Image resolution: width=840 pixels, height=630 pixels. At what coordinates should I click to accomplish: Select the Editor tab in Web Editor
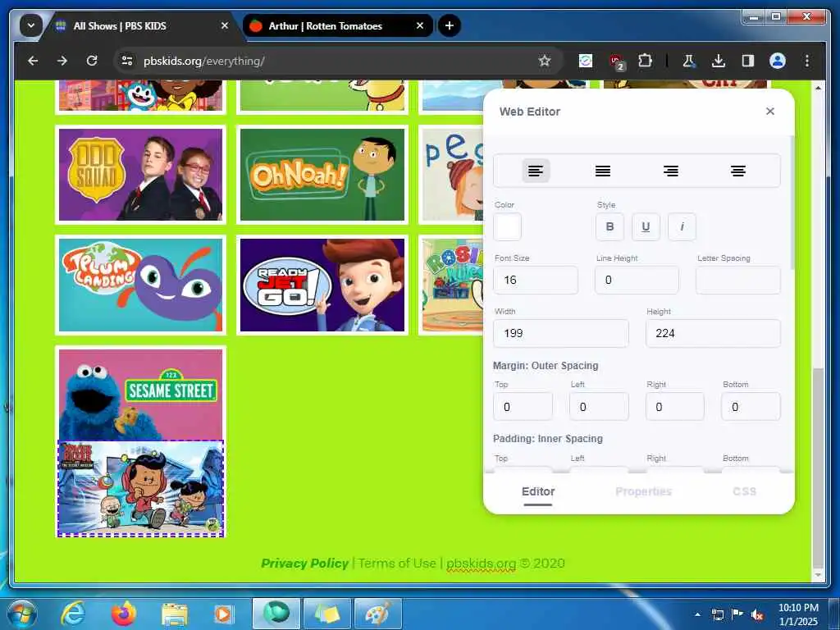(x=538, y=492)
